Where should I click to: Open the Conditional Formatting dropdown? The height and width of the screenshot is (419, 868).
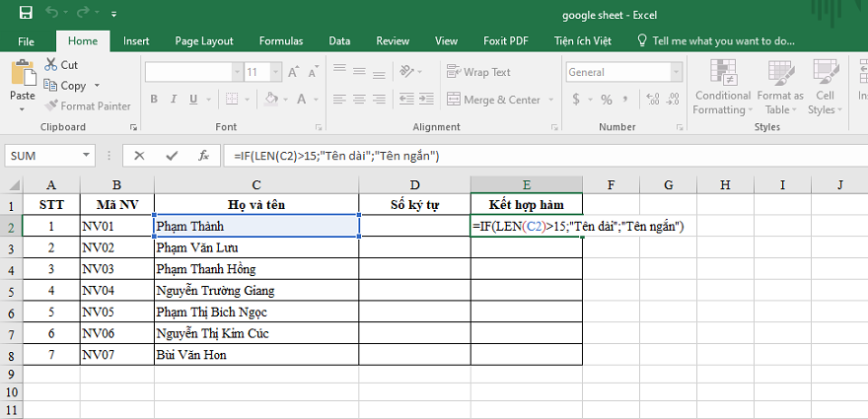point(722,87)
